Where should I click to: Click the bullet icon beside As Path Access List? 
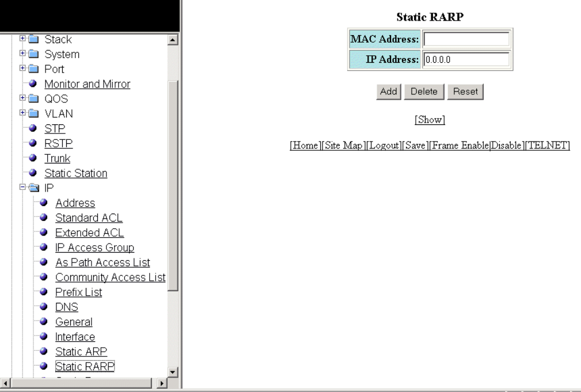(43, 261)
